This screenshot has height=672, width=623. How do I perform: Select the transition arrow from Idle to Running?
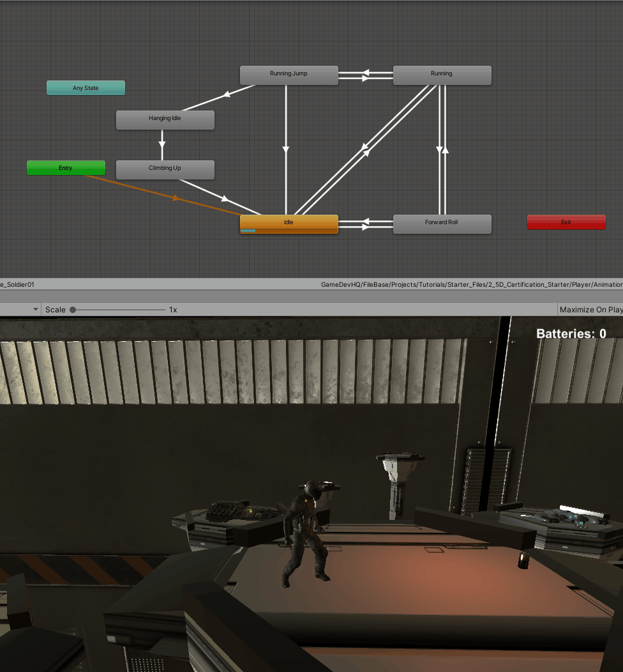364,150
